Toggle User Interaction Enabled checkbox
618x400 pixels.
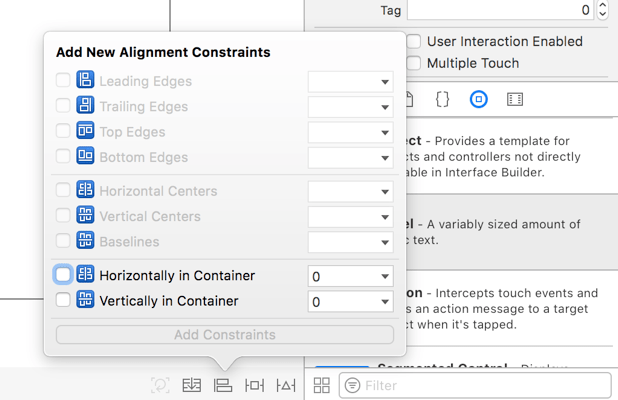414,42
